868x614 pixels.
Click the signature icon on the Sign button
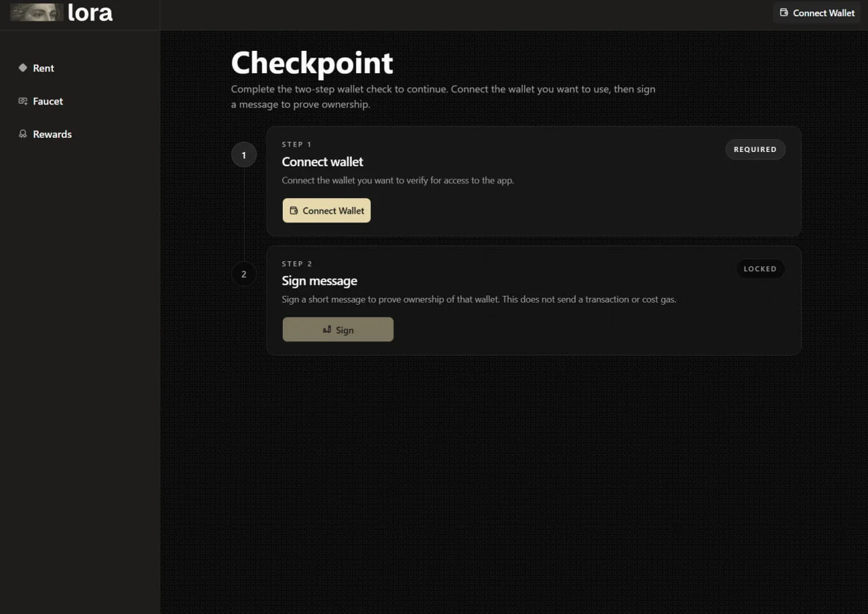(x=327, y=330)
